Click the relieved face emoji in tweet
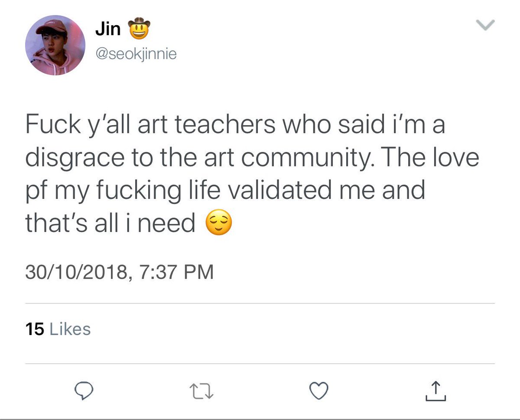 click(x=218, y=224)
